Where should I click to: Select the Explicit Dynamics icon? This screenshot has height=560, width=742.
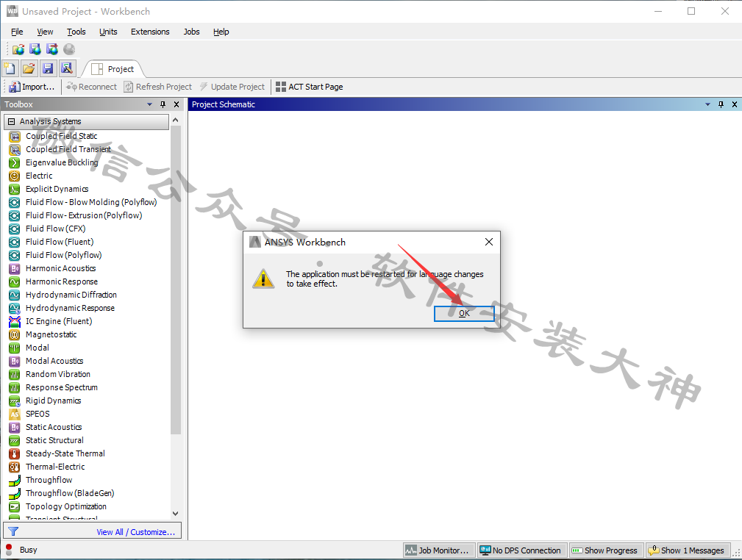[x=15, y=189]
